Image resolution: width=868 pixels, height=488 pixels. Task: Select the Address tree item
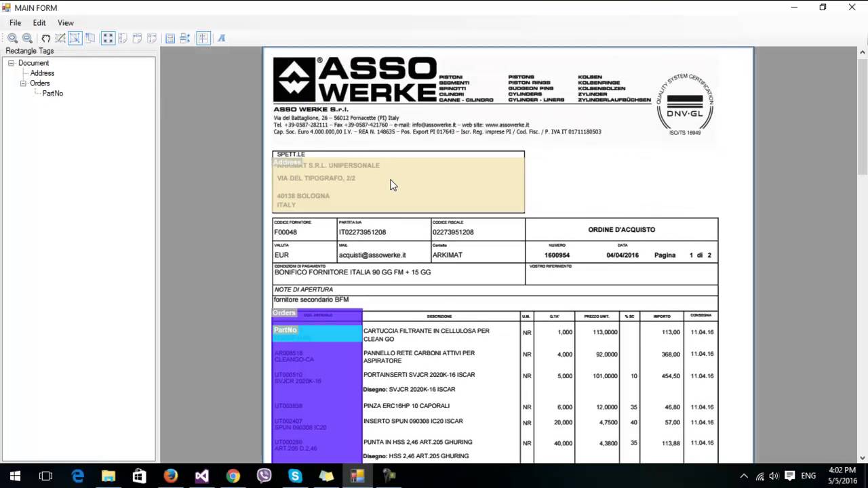coord(42,73)
